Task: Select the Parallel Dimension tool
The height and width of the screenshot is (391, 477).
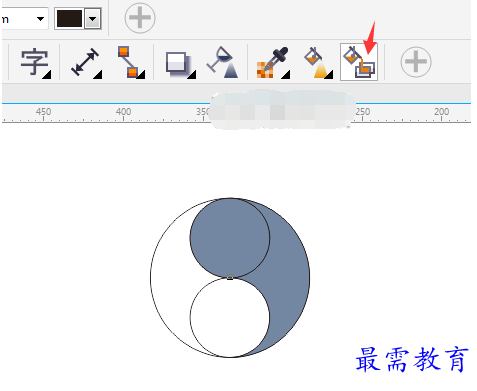Action: [85, 62]
